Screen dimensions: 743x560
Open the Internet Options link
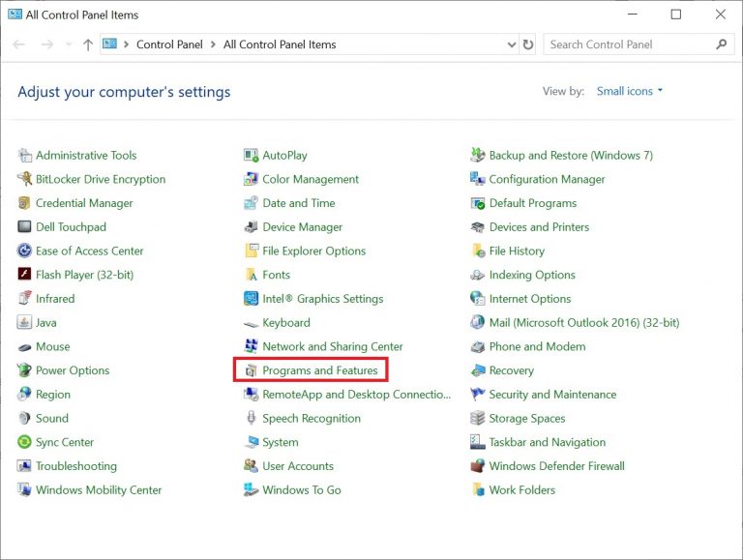pyautogui.click(x=530, y=299)
